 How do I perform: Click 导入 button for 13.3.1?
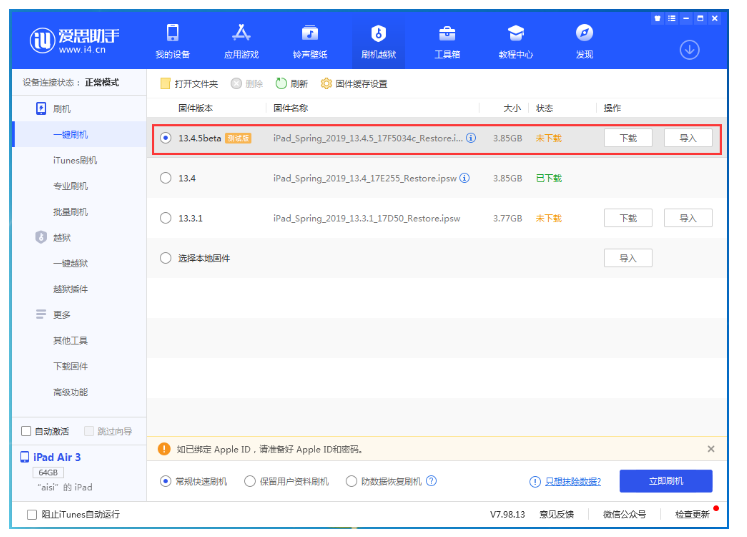click(688, 218)
